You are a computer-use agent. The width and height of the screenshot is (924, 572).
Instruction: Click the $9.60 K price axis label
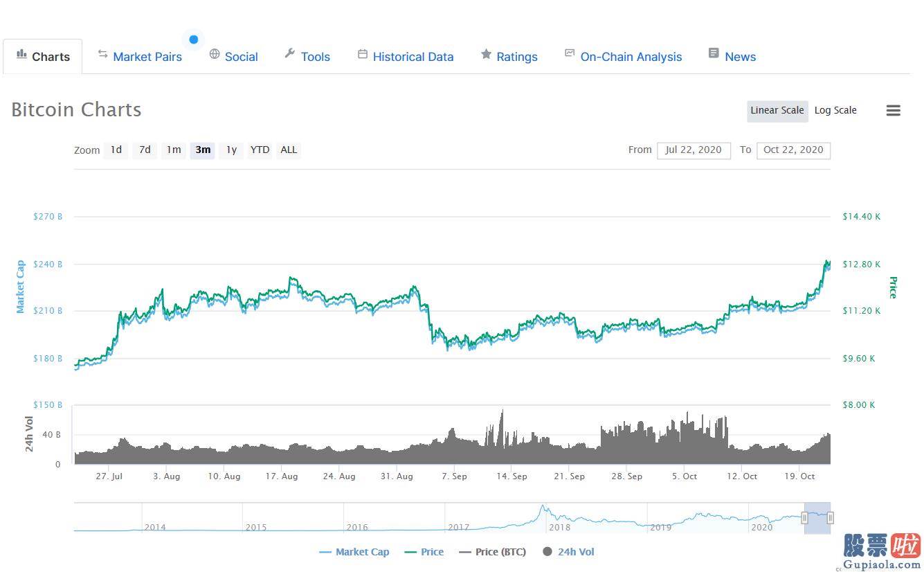[x=859, y=359]
